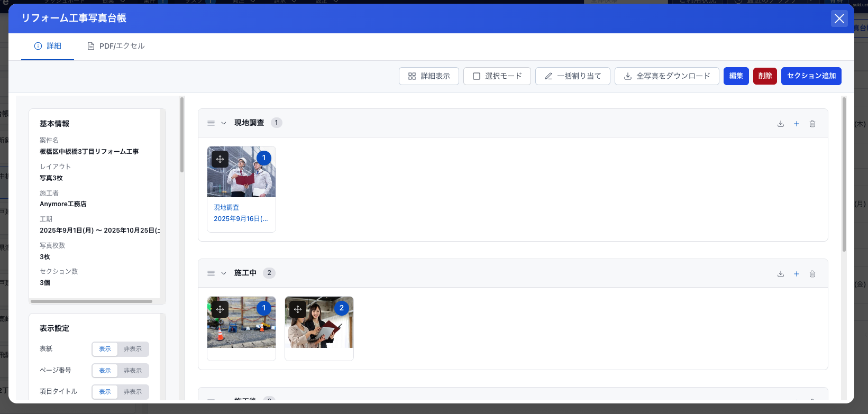Click 一括割り当て button
The height and width of the screenshot is (414, 868).
(x=573, y=76)
